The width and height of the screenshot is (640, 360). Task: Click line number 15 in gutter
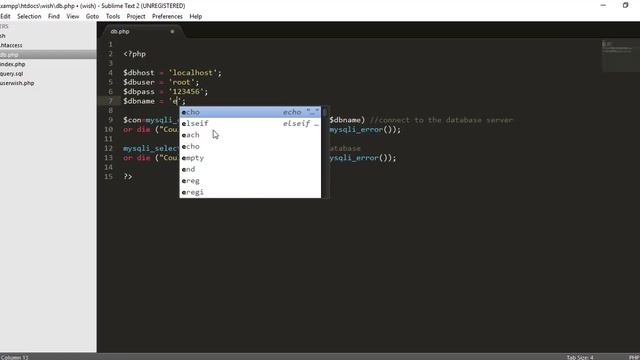click(108, 176)
